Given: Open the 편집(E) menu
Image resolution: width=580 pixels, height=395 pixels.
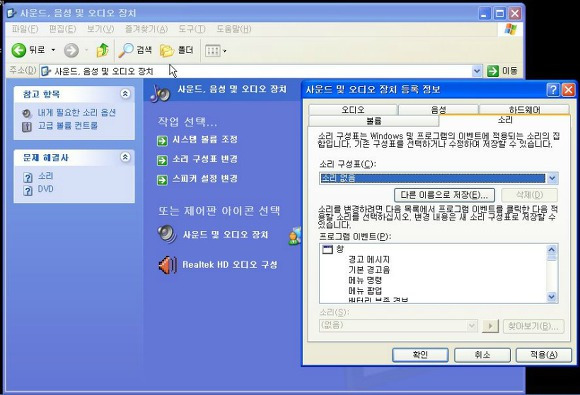Looking at the screenshot, I should [x=62, y=29].
